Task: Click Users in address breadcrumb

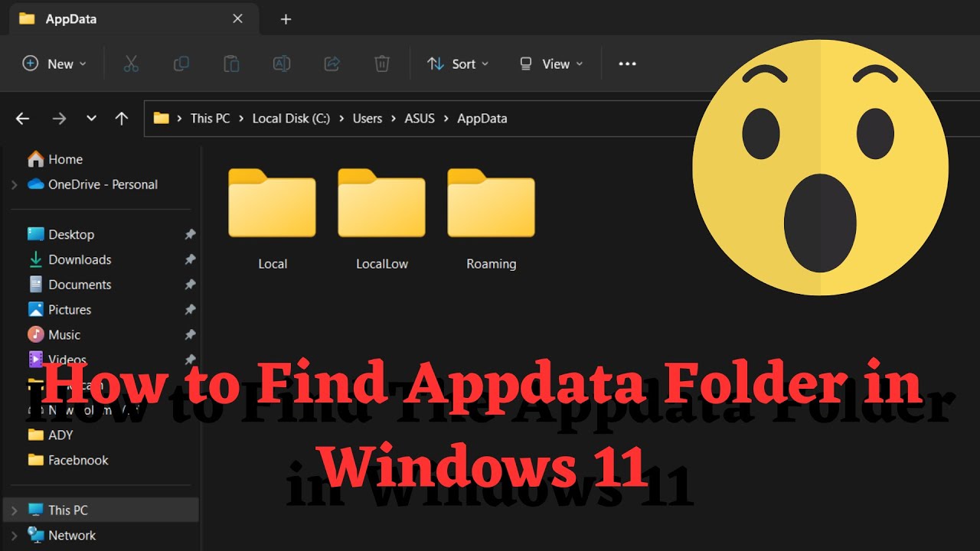Action: 367,119
